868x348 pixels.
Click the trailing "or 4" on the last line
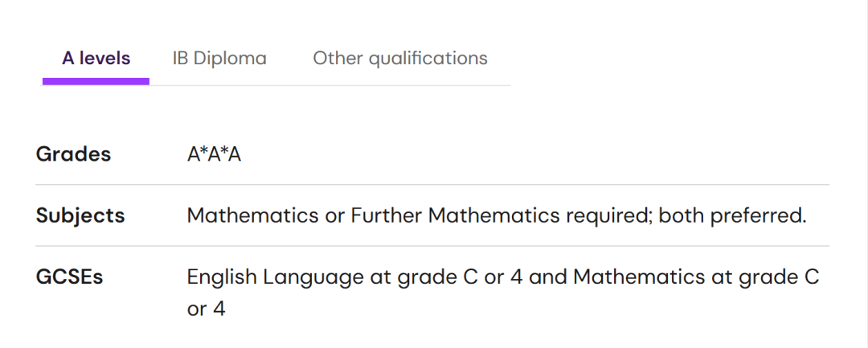[206, 309]
